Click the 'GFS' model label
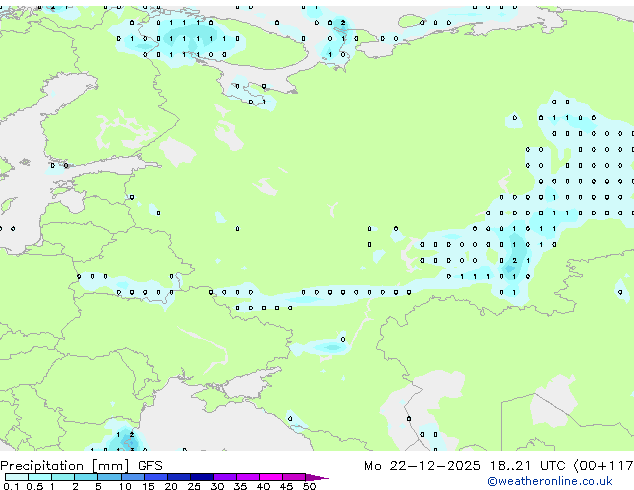 pos(150,466)
